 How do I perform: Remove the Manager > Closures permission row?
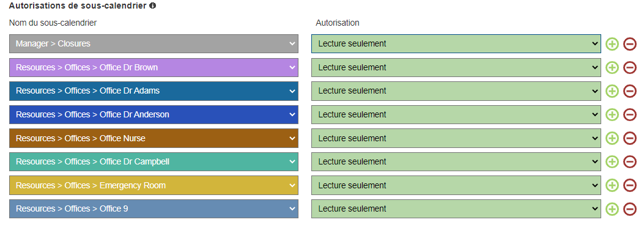[x=629, y=43]
